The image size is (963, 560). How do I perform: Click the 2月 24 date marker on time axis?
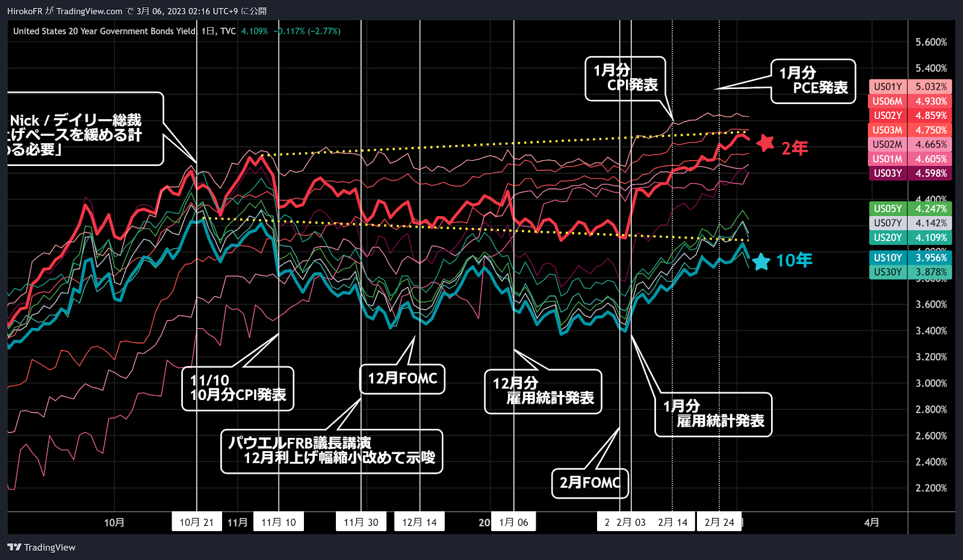pos(719,522)
